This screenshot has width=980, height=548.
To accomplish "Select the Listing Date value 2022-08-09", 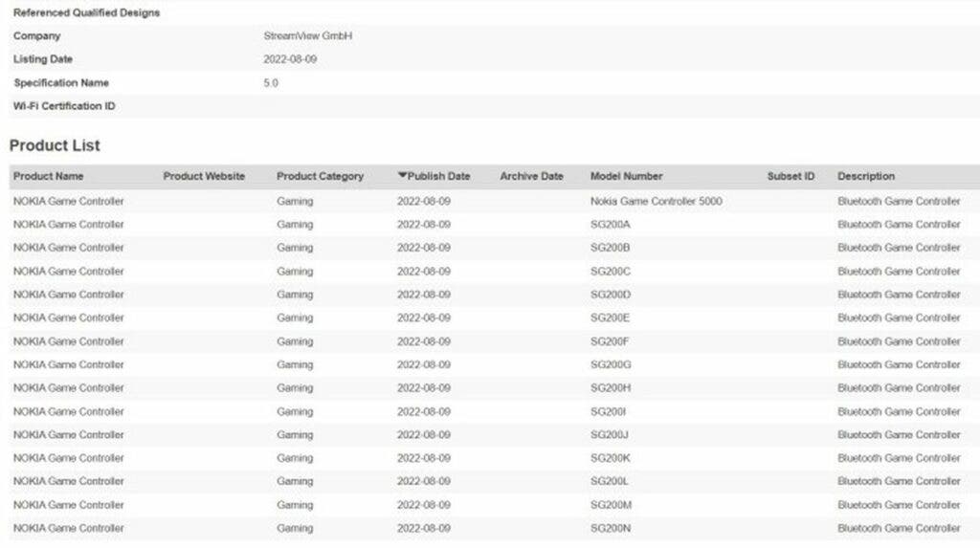I will point(290,59).
